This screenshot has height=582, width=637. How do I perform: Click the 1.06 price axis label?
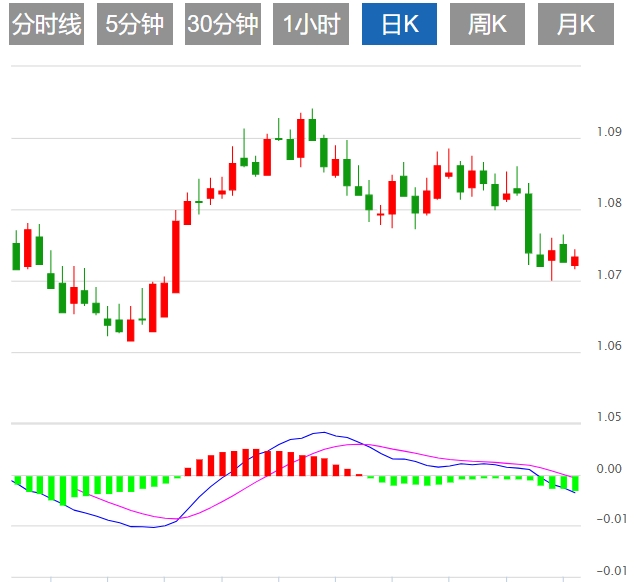(x=609, y=346)
